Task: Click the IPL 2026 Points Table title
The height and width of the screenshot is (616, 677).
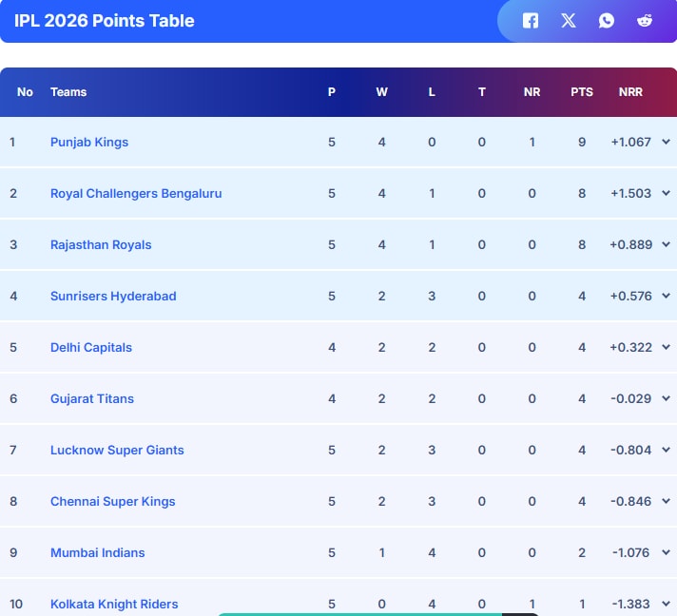Action: click(x=105, y=21)
